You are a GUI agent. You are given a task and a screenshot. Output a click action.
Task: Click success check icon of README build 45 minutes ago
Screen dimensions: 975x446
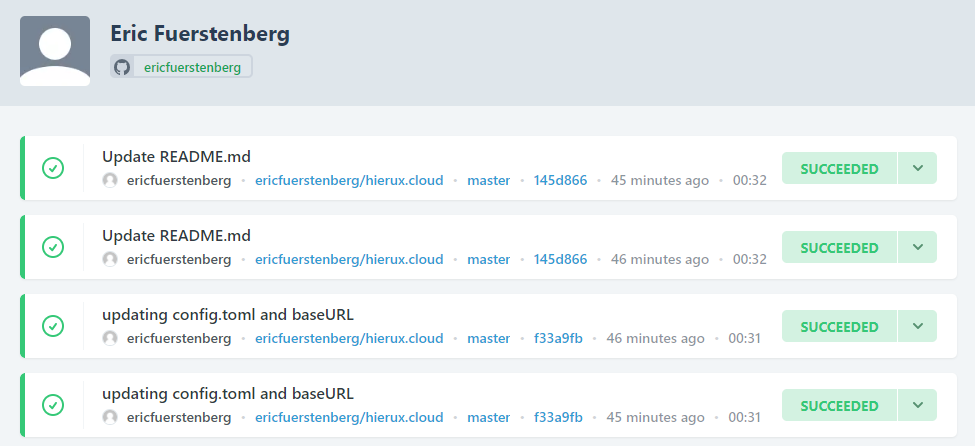(53, 169)
